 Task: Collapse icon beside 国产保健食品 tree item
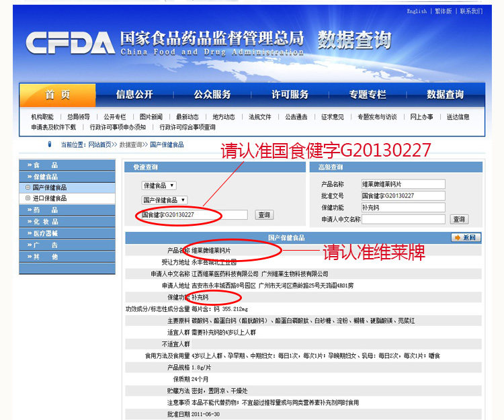[28, 187]
